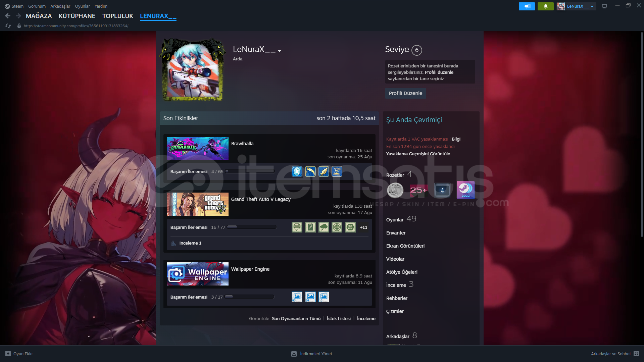This screenshot has height=362, width=644.
Task: Open the Görünüm menu
Action: click(37, 6)
